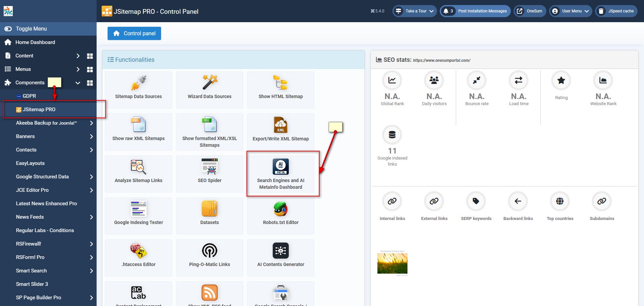
Task: Expand Akeeba Backup submenu
Action: [x=91, y=123]
